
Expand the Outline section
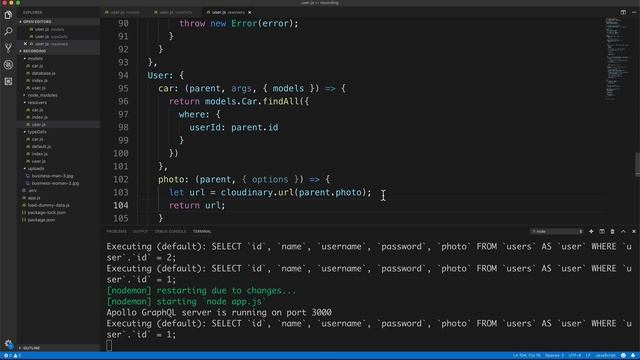click(x=31, y=348)
